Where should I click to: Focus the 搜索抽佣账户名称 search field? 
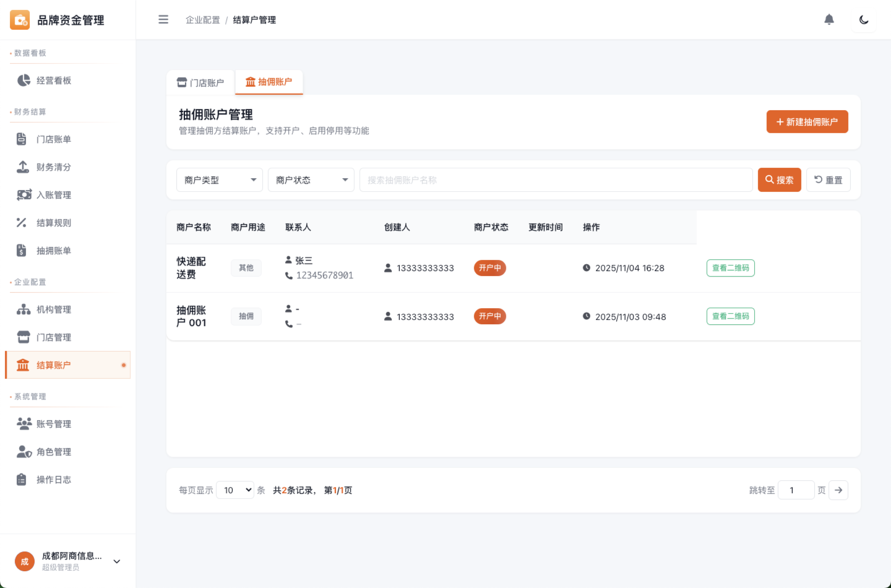[x=556, y=180]
